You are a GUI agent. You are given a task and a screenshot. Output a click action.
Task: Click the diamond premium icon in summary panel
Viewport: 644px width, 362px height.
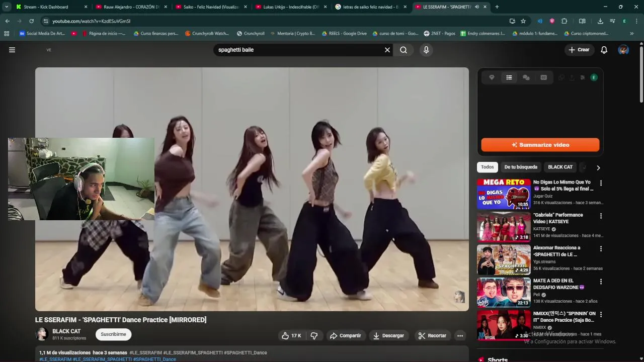click(492, 77)
